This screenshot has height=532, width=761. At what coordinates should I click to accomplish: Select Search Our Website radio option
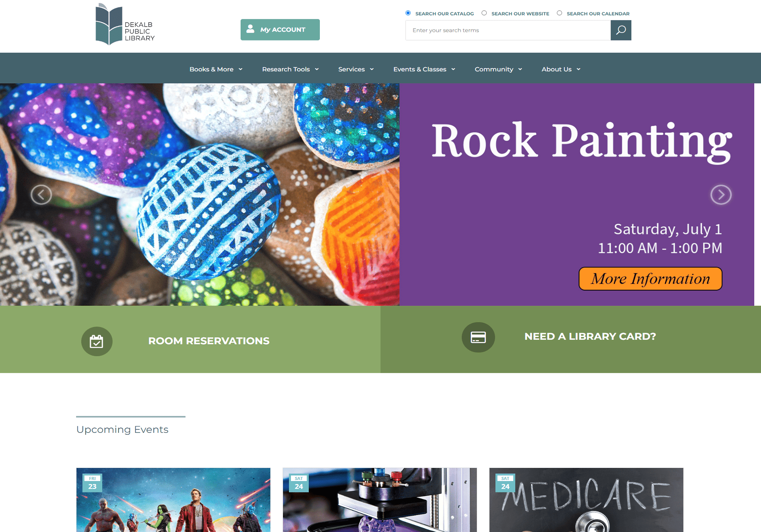[x=484, y=13]
